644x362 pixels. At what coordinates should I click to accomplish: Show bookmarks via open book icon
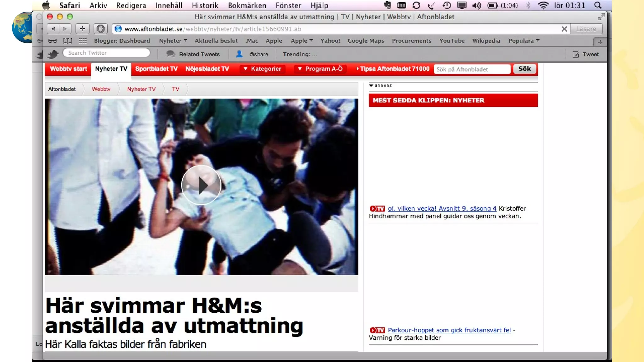coord(68,41)
